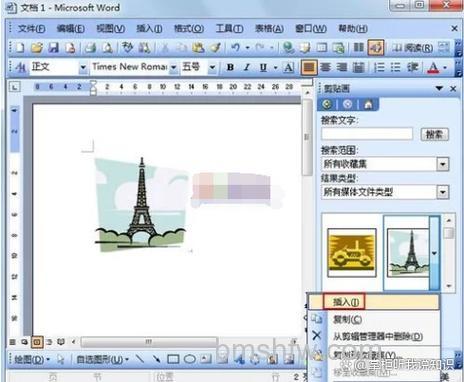The height and width of the screenshot is (382, 464).
Task: Expand 所有媒体文件类型 results type dropdown
Action: [443, 192]
